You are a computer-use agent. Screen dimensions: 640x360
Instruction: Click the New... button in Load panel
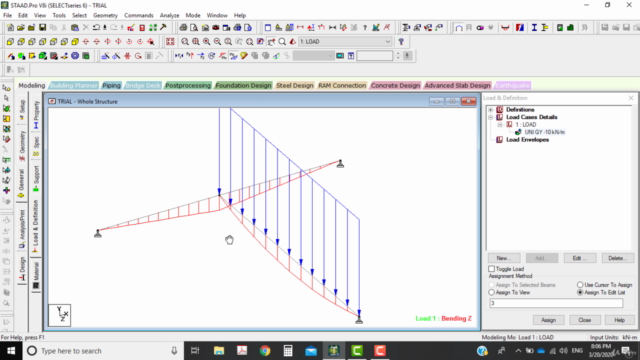[x=504, y=258]
